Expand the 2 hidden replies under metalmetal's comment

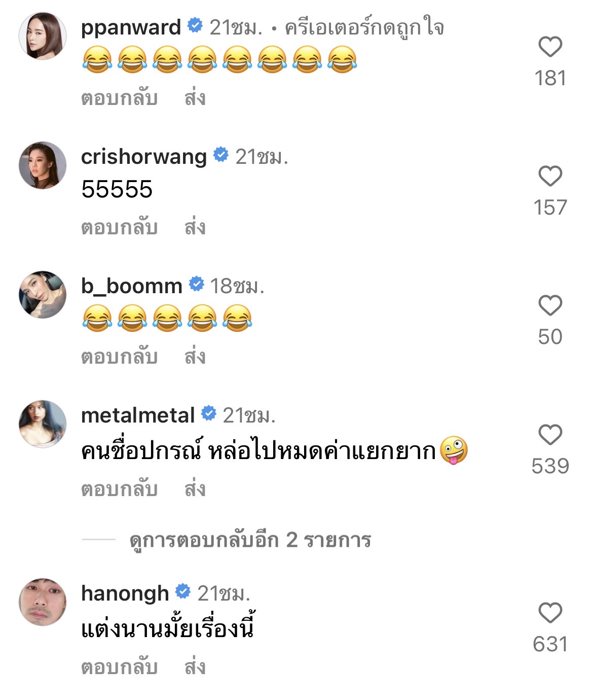(250, 540)
